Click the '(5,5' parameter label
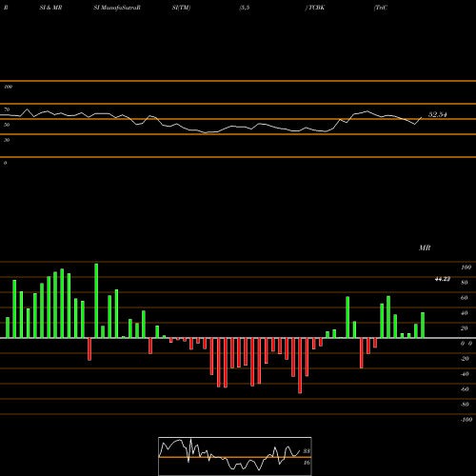 tap(245, 8)
